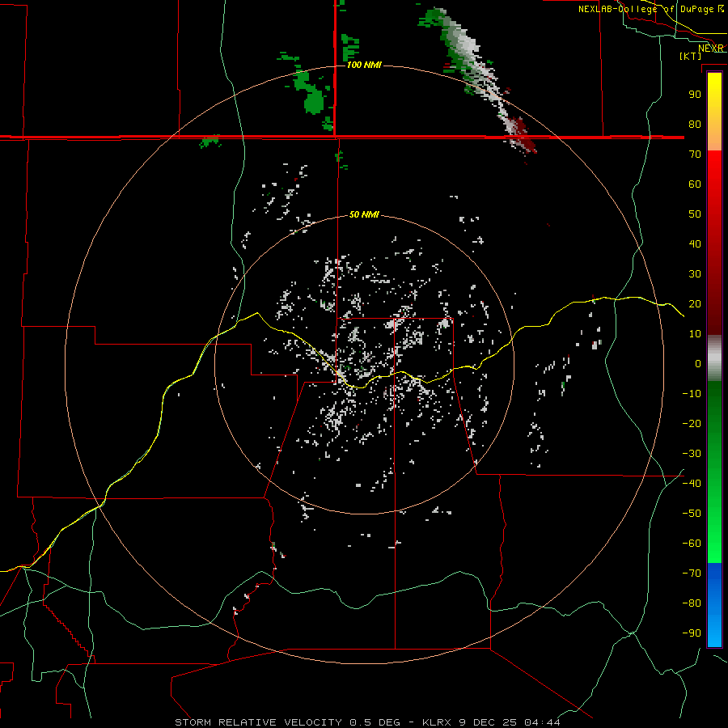Click the 70 knot scale label

[x=695, y=154]
